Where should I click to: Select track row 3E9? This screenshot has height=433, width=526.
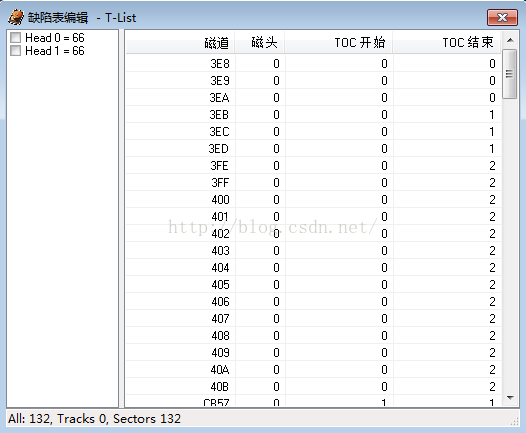[x=313, y=80]
